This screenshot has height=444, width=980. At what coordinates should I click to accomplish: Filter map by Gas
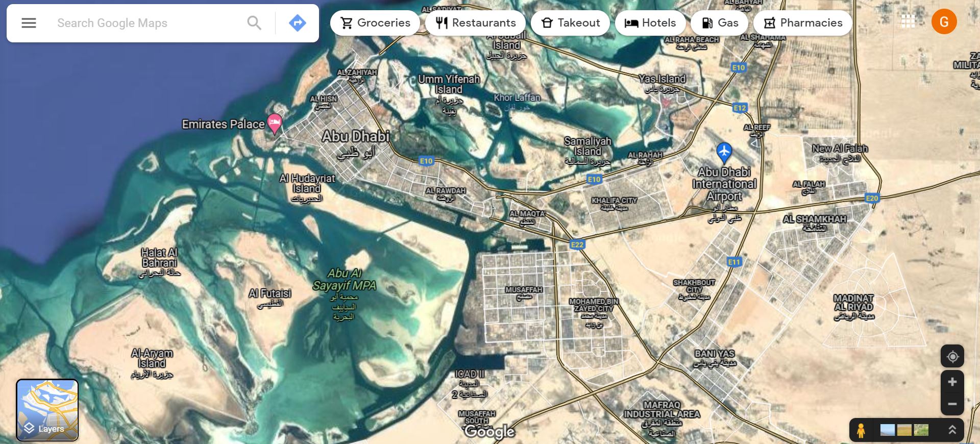720,23
